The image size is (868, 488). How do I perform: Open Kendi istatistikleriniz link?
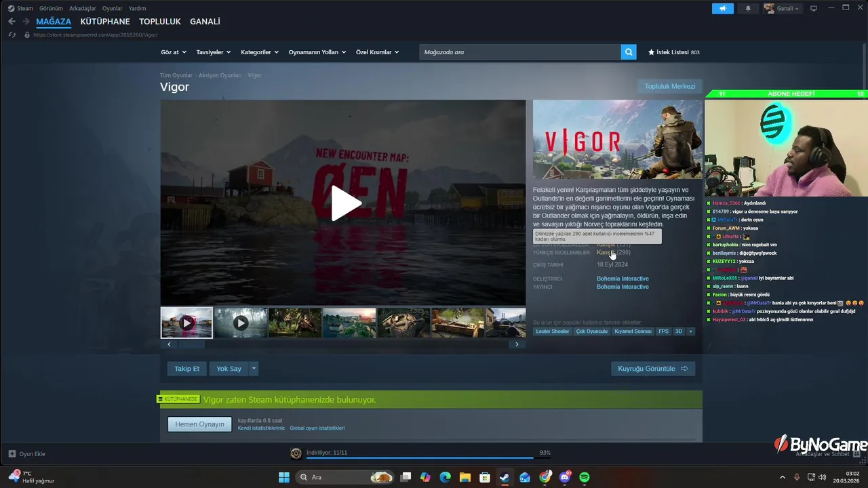pos(261,428)
